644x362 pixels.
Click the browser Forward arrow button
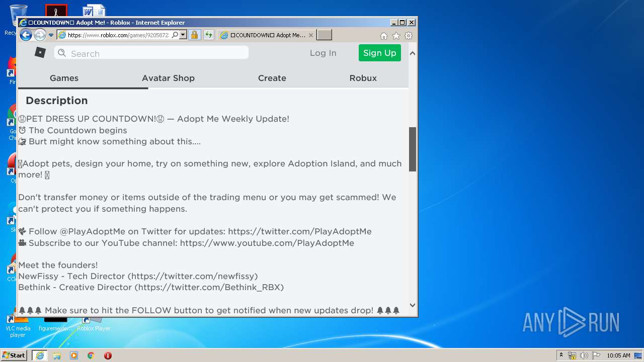click(x=40, y=35)
